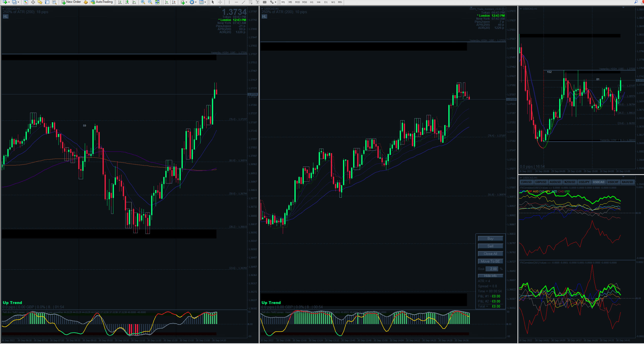Screen dimensions: 644x344
Task: Select the M15 timeframe button
Action: coord(297,2)
